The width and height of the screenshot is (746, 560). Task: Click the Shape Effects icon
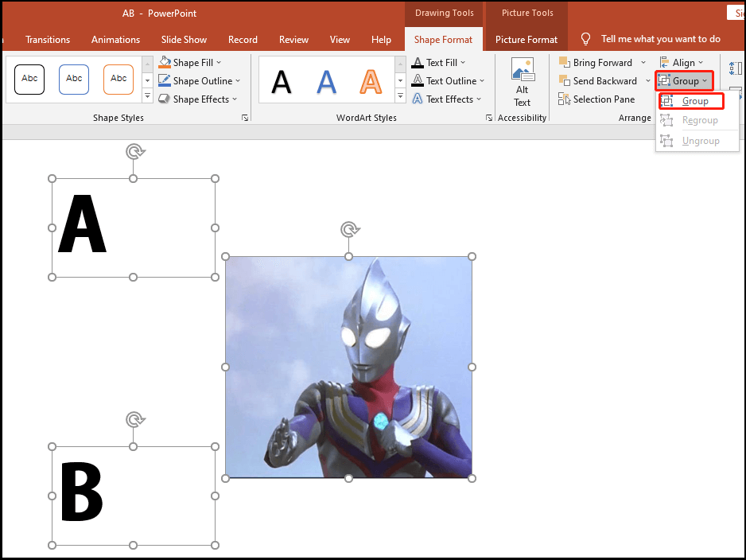[x=165, y=99]
